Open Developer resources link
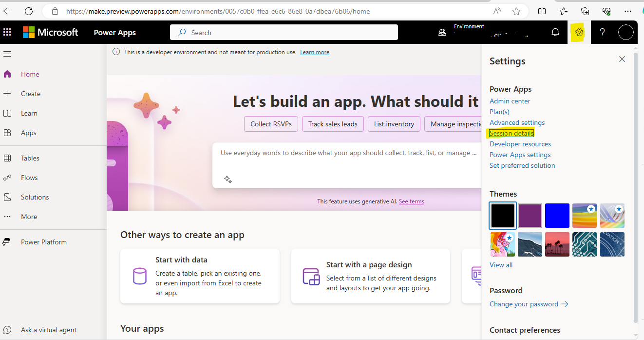Viewport: 644px width, 340px height. click(520, 144)
